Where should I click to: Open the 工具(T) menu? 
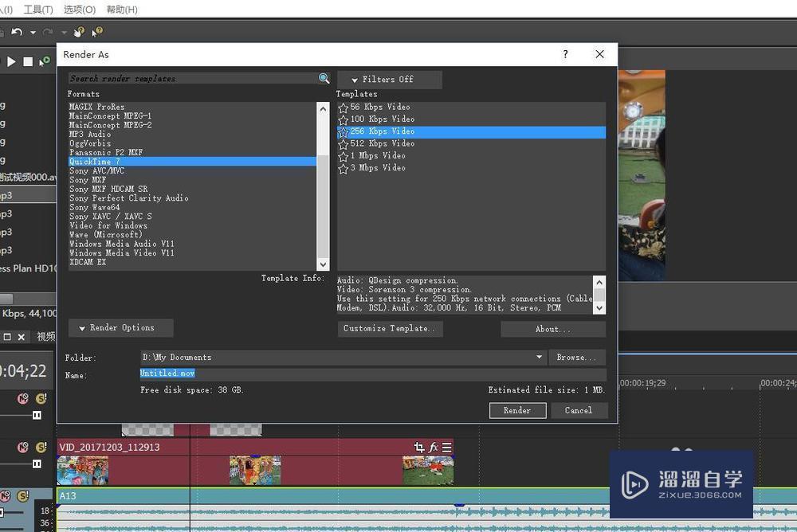[x=38, y=10]
